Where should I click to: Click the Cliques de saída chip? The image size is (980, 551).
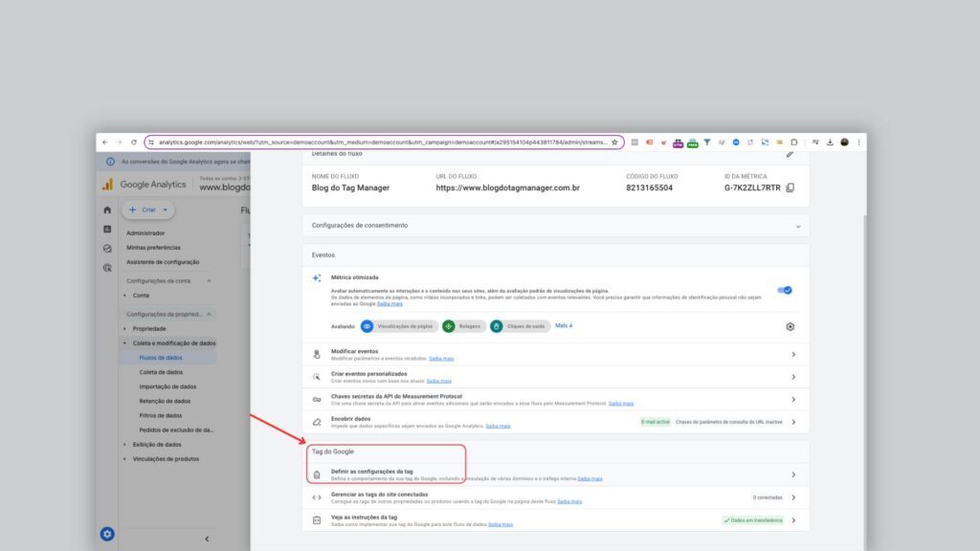click(519, 326)
